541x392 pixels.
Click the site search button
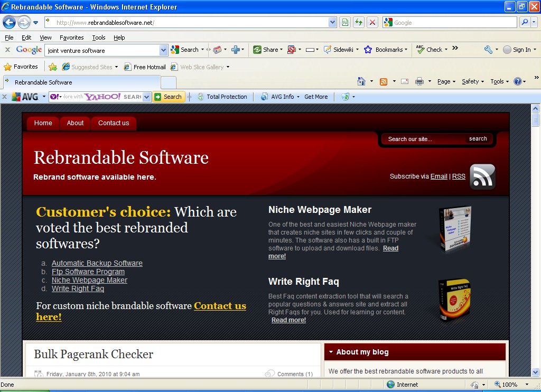[x=478, y=139]
